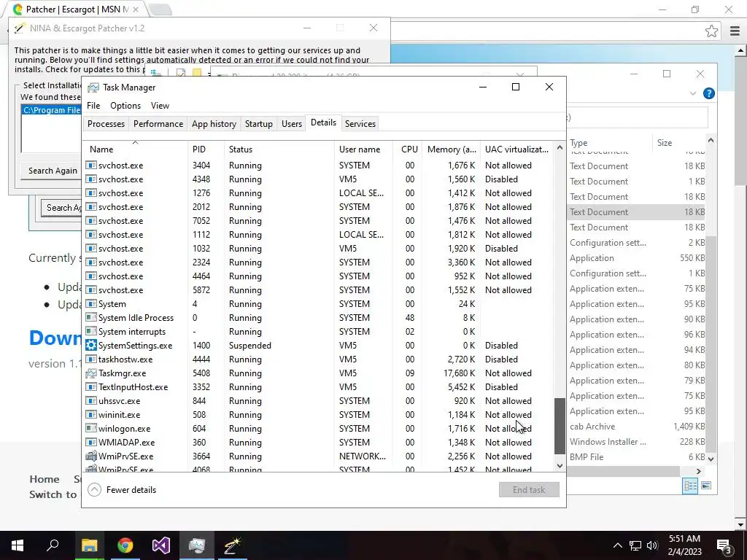Click the Home link on the webpage

[44, 479]
